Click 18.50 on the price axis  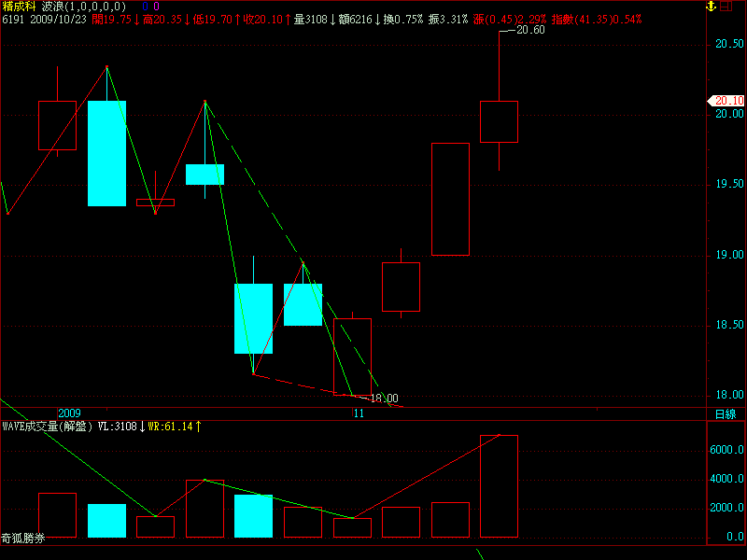tap(729, 325)
